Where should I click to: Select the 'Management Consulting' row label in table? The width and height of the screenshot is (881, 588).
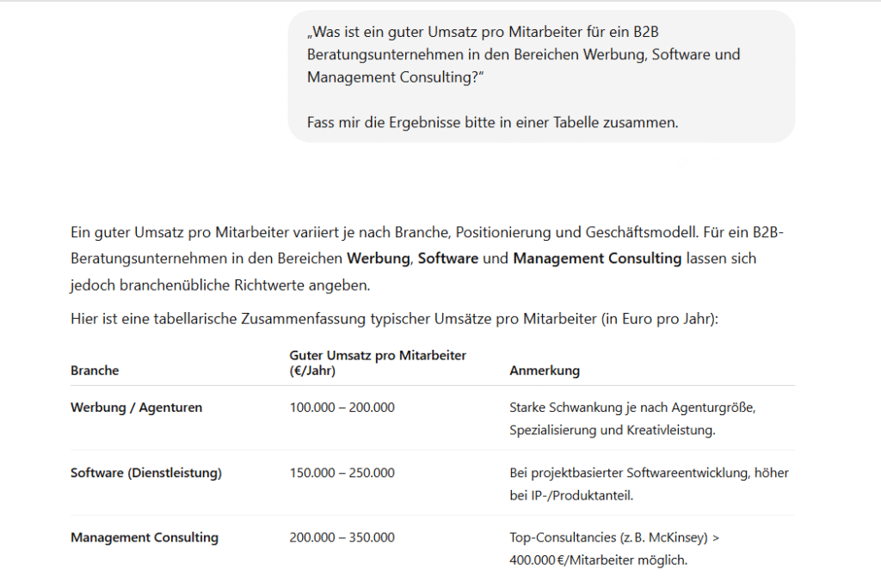pyautogui.click(x=145, y=537)
